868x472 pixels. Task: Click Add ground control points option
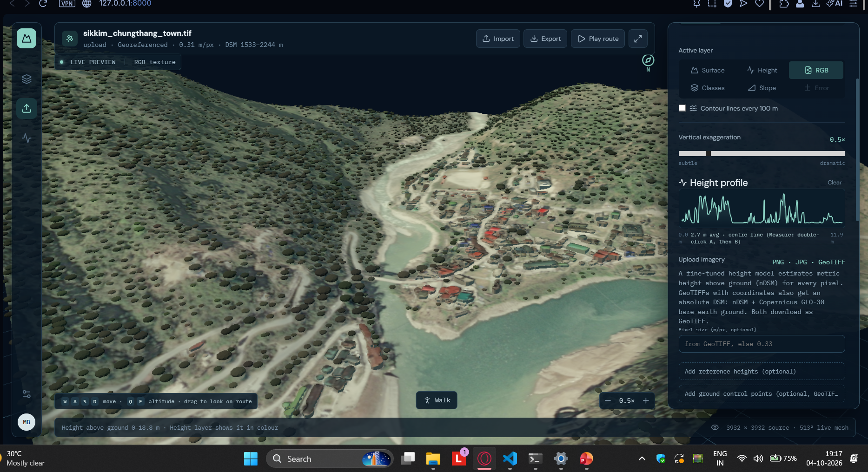(762, 393)
